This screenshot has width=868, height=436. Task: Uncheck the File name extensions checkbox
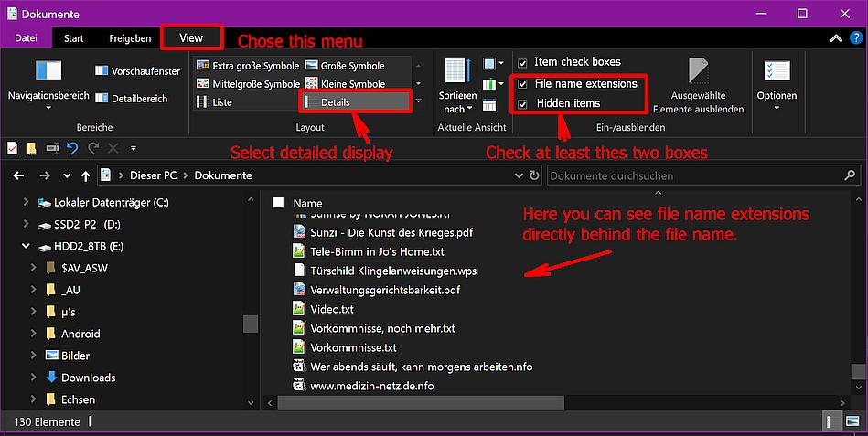tap(522, 84)
